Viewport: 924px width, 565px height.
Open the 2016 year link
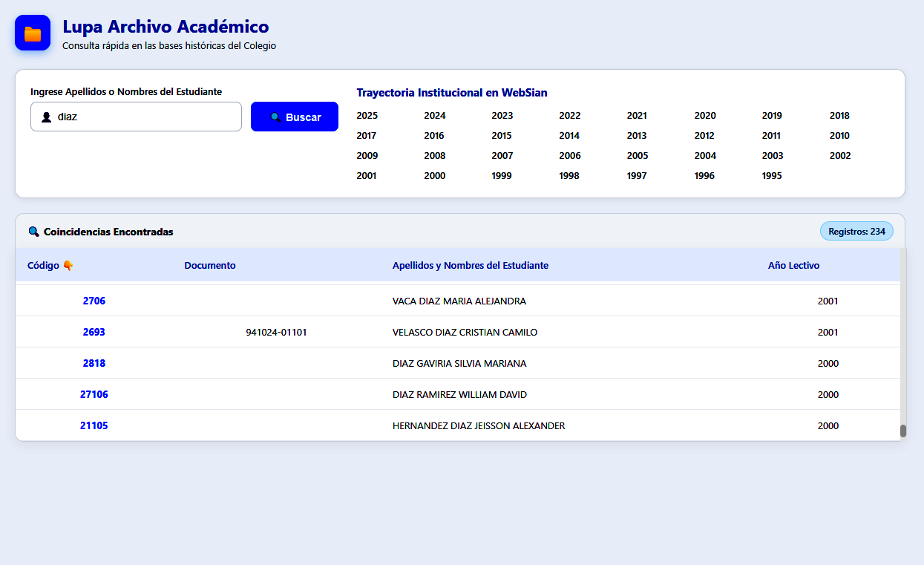pyautogui.click(x=434, y=136)
